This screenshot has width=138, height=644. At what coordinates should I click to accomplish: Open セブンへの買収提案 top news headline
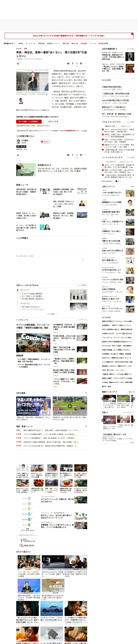click(33, 326)
